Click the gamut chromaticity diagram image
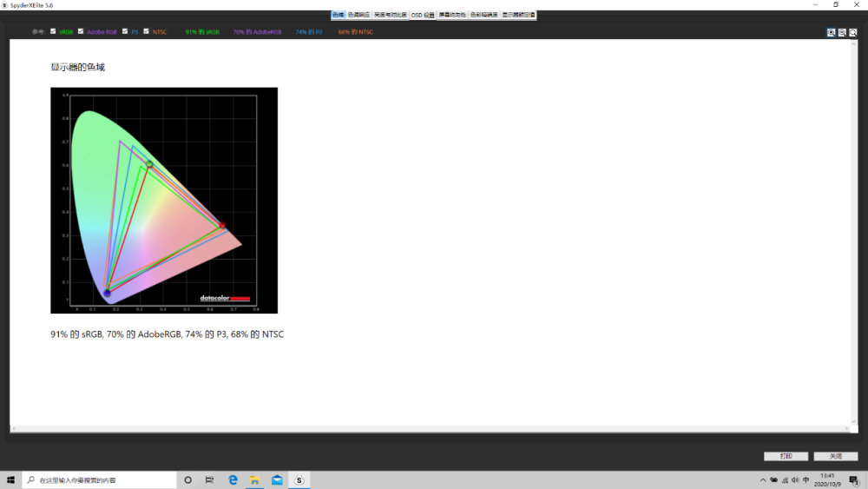This screenshot has height=489, width=868. [x=164, y=201]
